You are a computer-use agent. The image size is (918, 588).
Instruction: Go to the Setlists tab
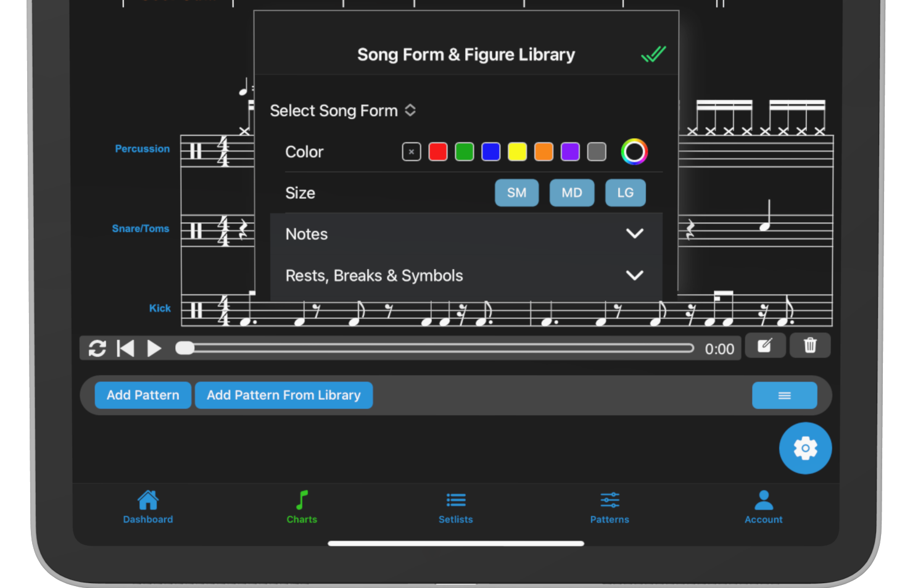coord(455,508)
